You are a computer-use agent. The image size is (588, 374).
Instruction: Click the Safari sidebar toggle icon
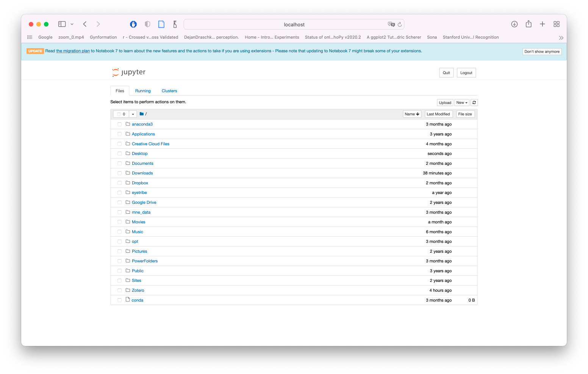[x=62, y=24]
